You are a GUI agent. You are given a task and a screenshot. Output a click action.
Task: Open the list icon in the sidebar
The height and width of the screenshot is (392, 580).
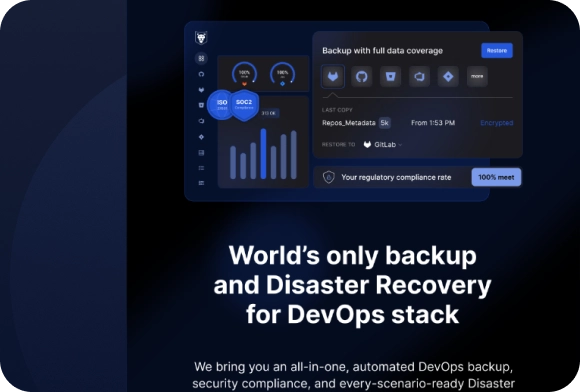201,168
